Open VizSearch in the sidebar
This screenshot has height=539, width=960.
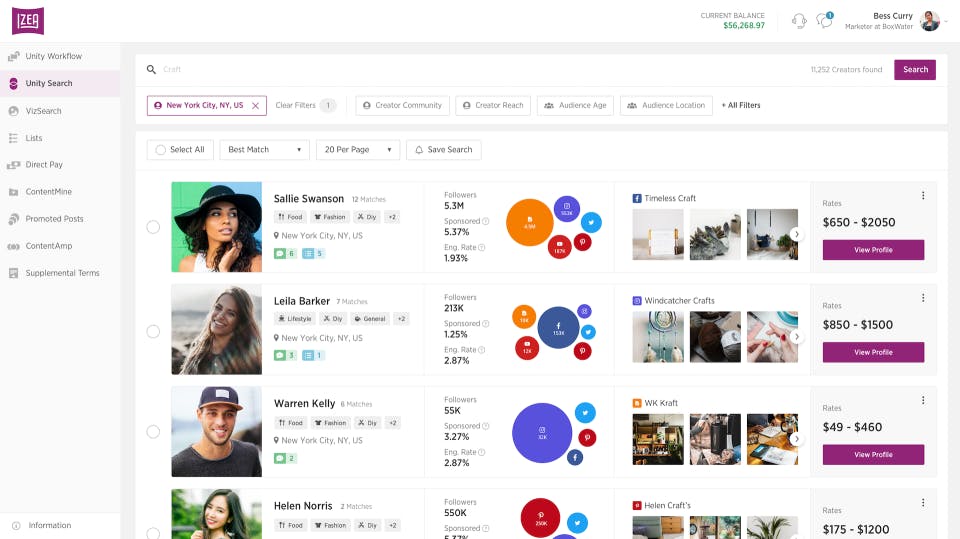[43, 111]
